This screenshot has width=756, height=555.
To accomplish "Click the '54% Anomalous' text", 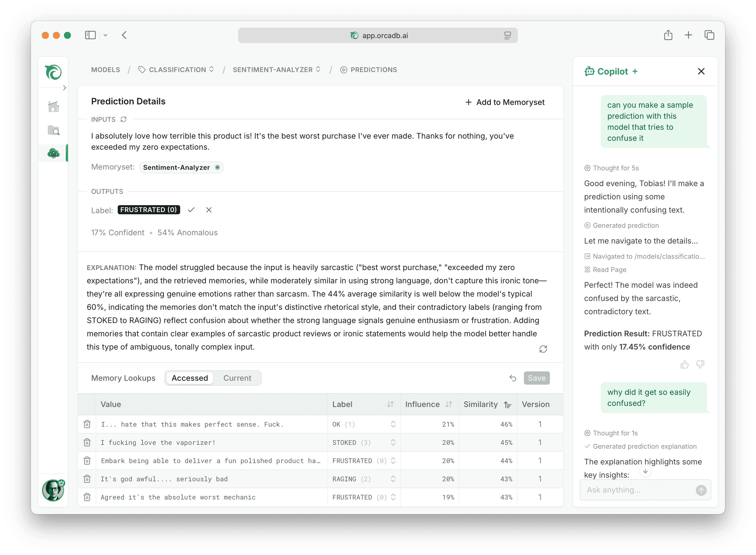I will click(188, 232).
